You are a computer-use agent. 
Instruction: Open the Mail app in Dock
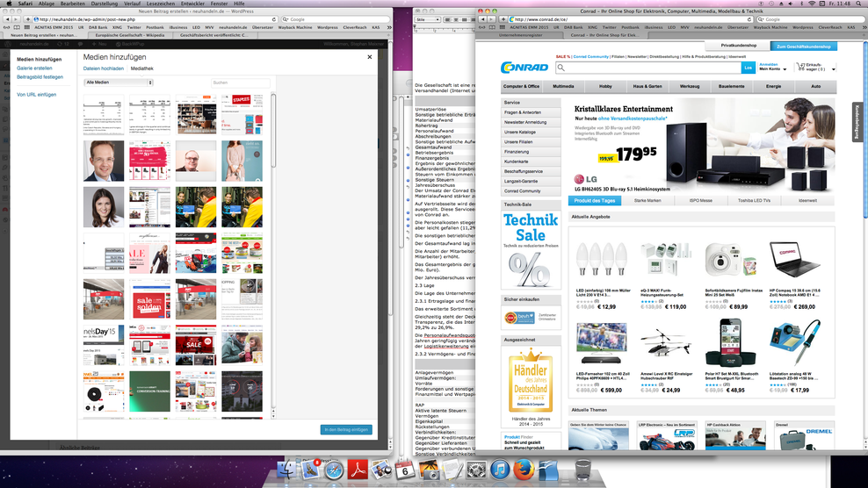(x=310, y=470)
